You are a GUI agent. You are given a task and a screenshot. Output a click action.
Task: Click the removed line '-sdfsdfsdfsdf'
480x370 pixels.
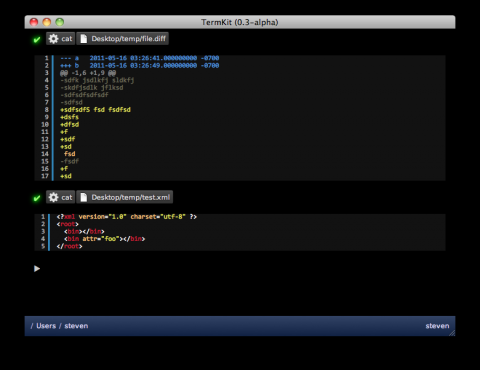pyautogui.click(x=84, y=95)
